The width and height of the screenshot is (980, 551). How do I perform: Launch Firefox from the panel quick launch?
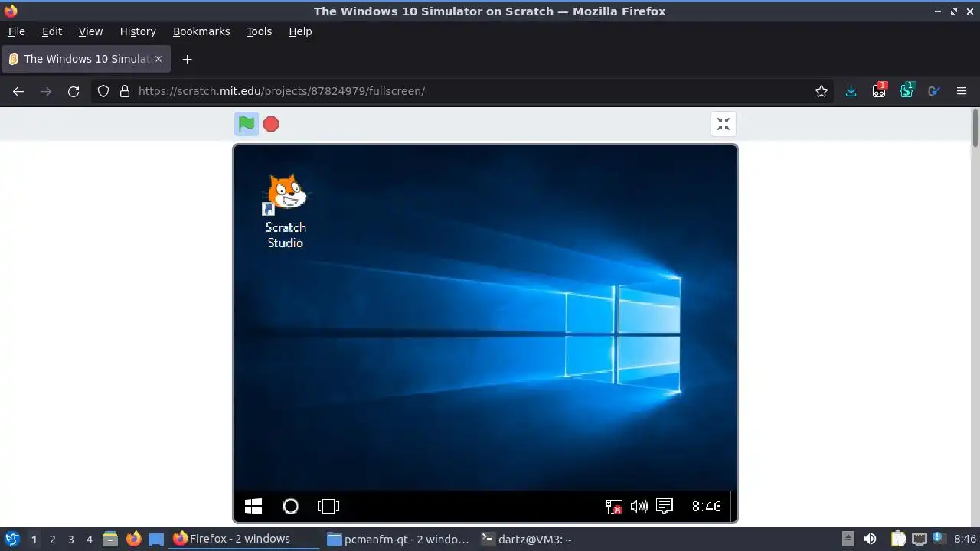(x=133, y=540)
